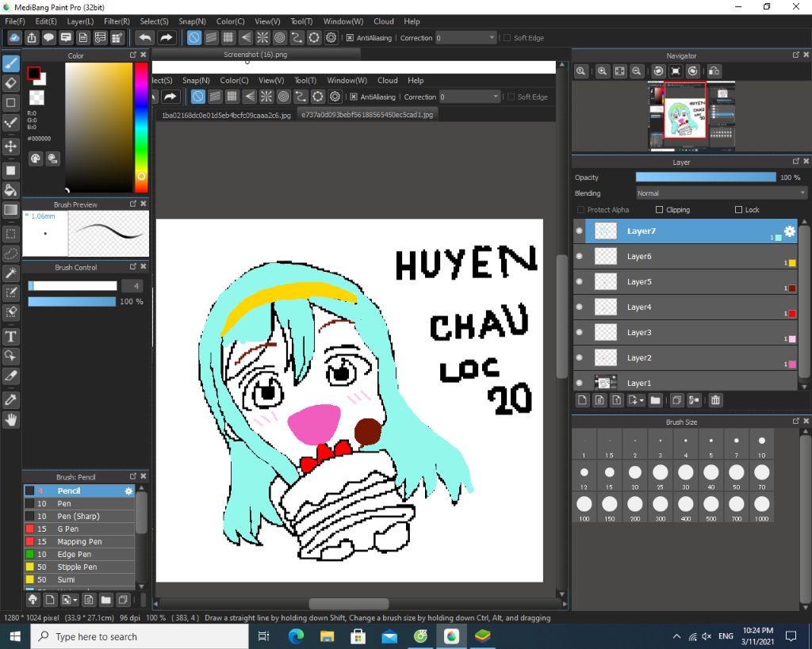
Task: Turn off snap with Snap Off icon
Action: [x=193, y=38]
